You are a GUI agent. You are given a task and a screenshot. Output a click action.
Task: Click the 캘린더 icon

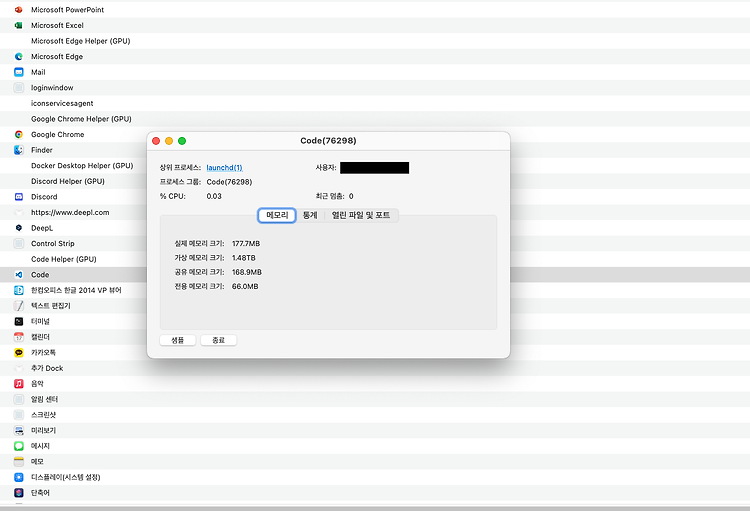pos(19,337)
